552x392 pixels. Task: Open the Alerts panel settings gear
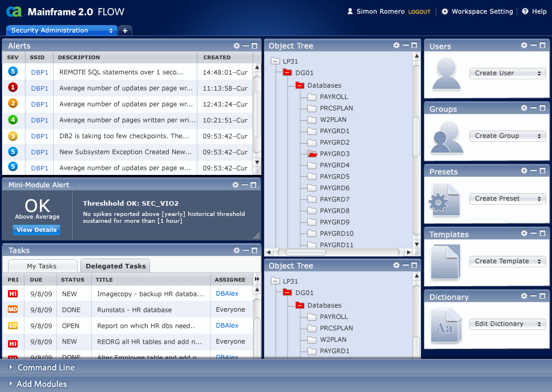[x=237, y=46]
